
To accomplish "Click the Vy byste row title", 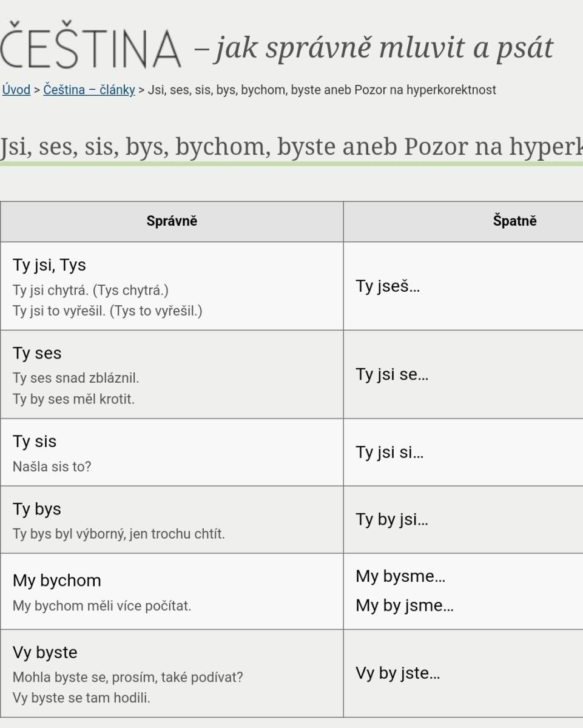I will point(45,653).
